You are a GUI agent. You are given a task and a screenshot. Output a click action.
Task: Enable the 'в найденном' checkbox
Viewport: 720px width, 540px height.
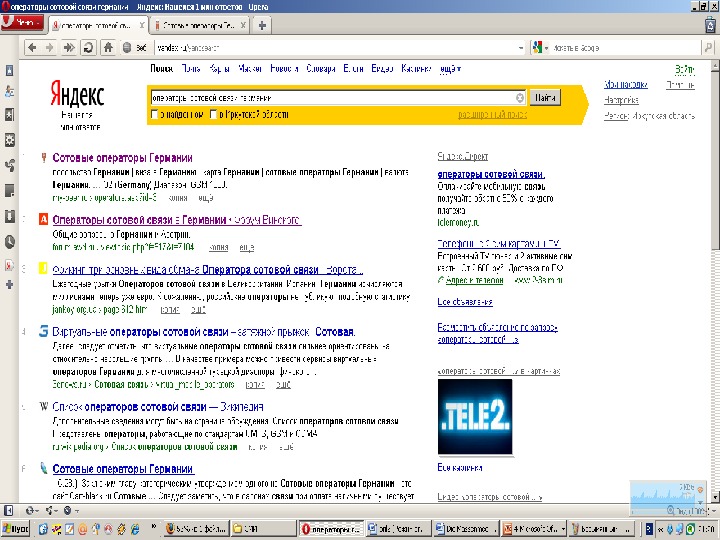[155, 114]
